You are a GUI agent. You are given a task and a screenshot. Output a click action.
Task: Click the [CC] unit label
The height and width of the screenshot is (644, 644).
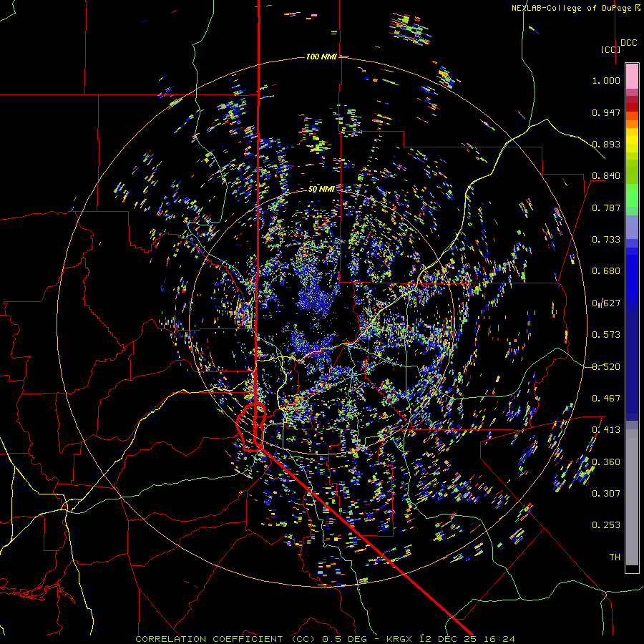pos(610,49)
